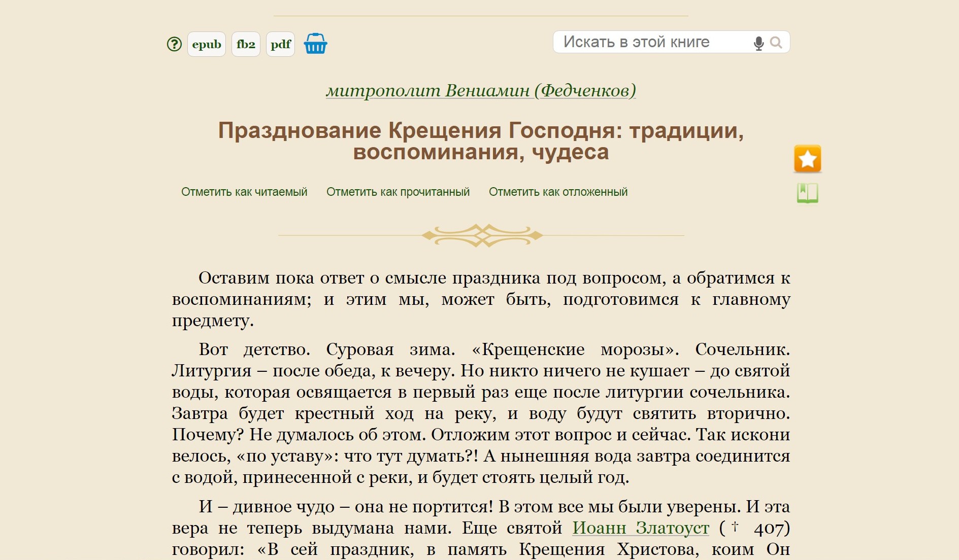Click the magnifier search icon
The height and width of the screenshot is (560, 959).
tap(776, 43)
